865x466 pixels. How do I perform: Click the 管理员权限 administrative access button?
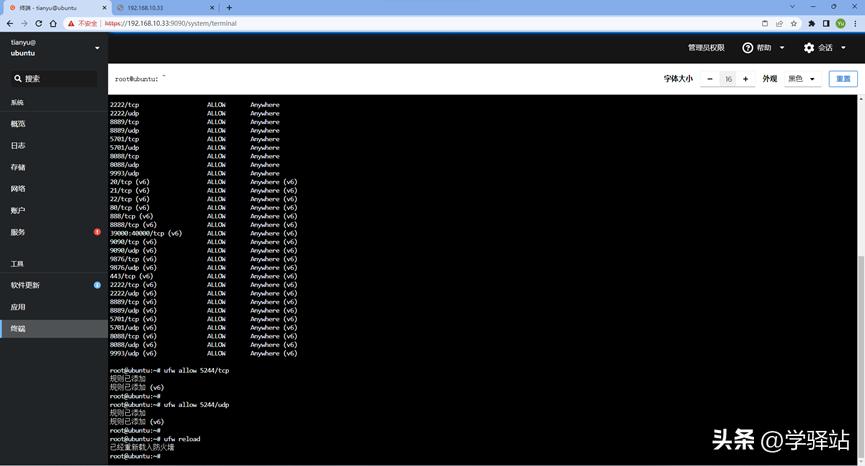pyautogui.click(x=706, y=48)
